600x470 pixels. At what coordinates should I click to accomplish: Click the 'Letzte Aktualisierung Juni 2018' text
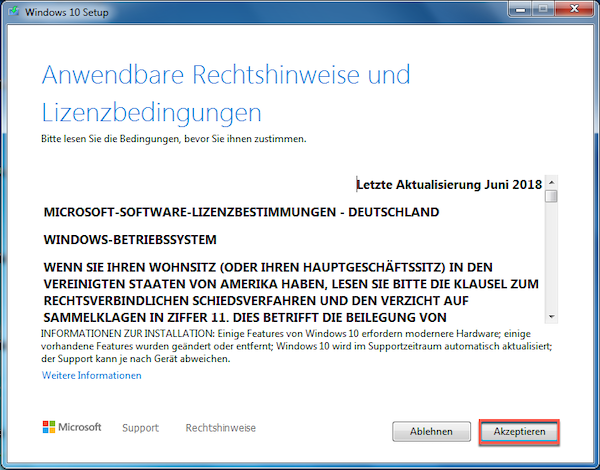click(x=449, y=185)
